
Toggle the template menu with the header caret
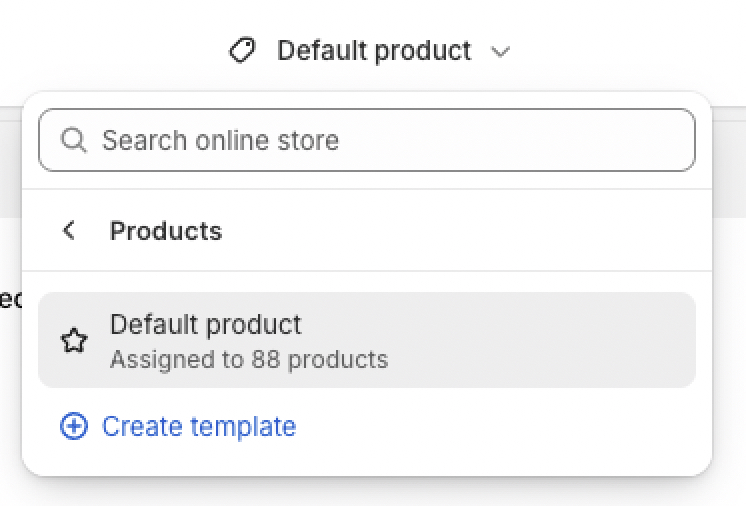click(x=500, y=51)
